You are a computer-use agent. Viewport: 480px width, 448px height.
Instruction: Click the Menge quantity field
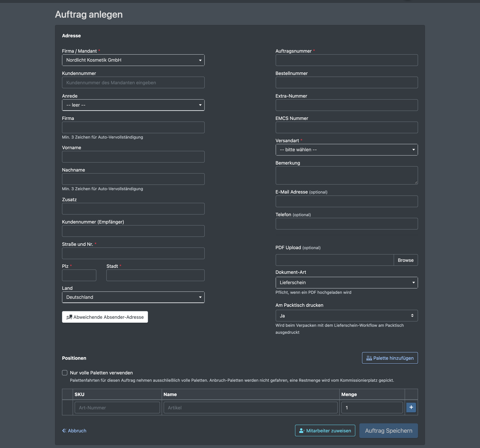[x=372, y=408]
